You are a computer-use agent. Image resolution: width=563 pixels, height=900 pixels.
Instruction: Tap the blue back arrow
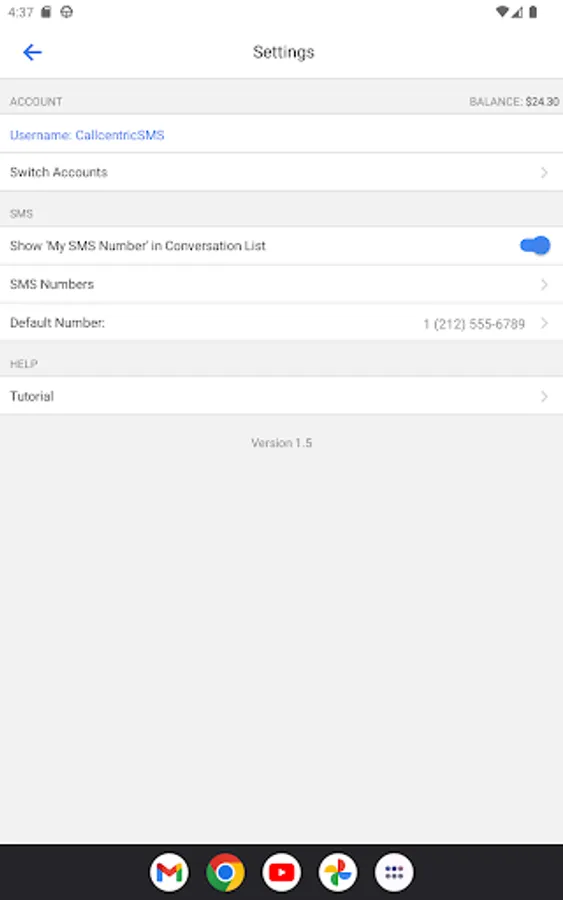[32, 52]
